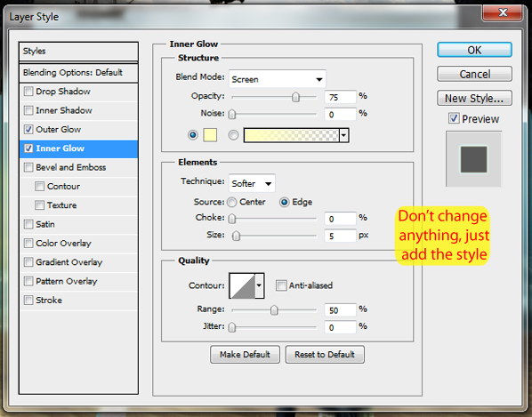
Task: Uncheck the Preview checkbox
Action: [454, 118]
